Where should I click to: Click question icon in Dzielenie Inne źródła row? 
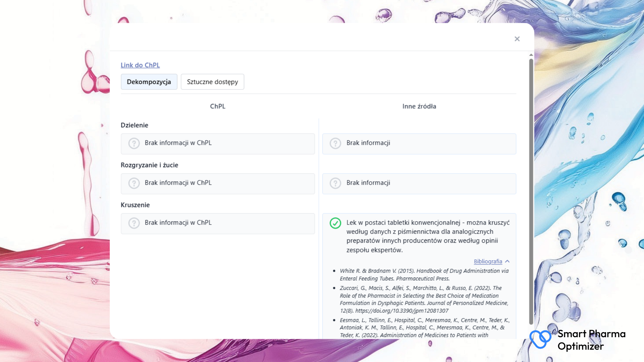coord(335,143)
